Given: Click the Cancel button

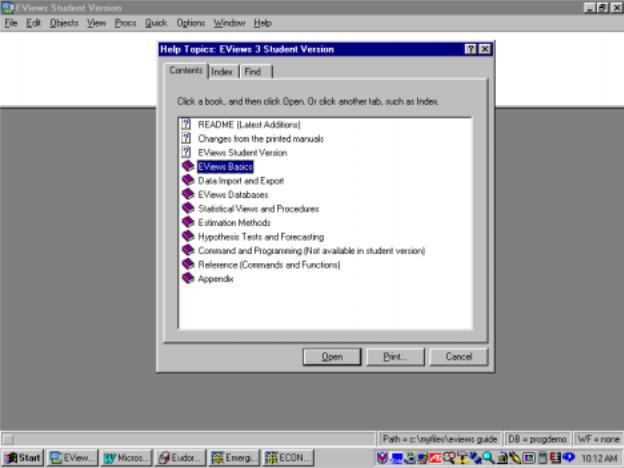Looking at the screenshot, I should [x=458, y=357].
